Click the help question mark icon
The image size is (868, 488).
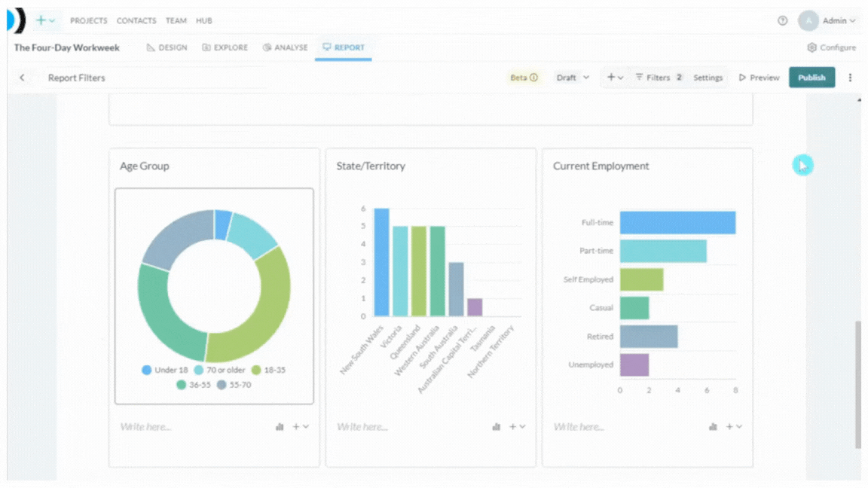(782, 20)
